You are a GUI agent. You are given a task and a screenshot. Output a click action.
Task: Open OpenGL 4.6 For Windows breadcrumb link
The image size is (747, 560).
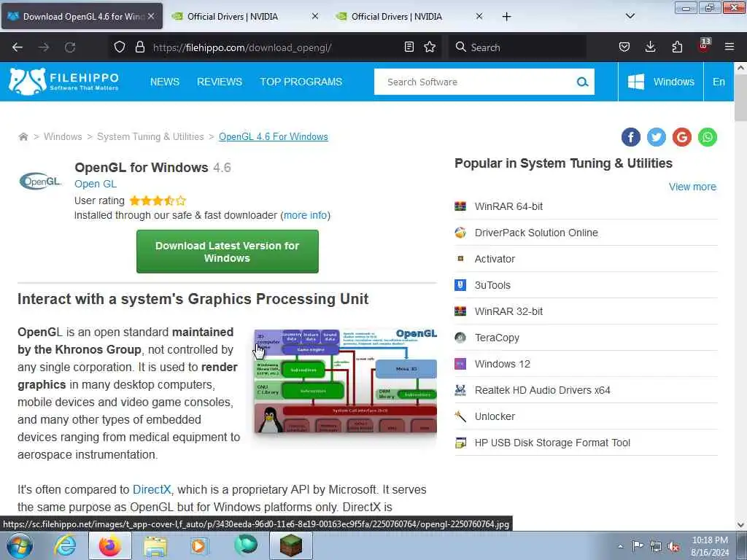tap(274, 136)
